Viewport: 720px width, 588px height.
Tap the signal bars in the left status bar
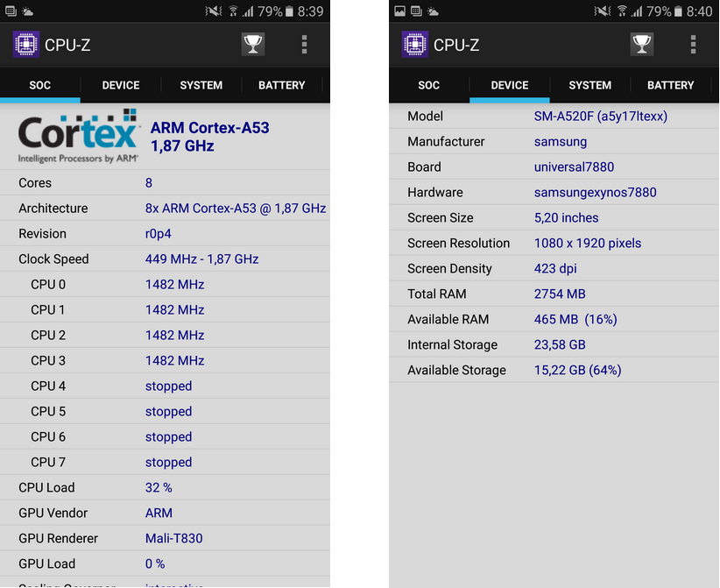248,11
